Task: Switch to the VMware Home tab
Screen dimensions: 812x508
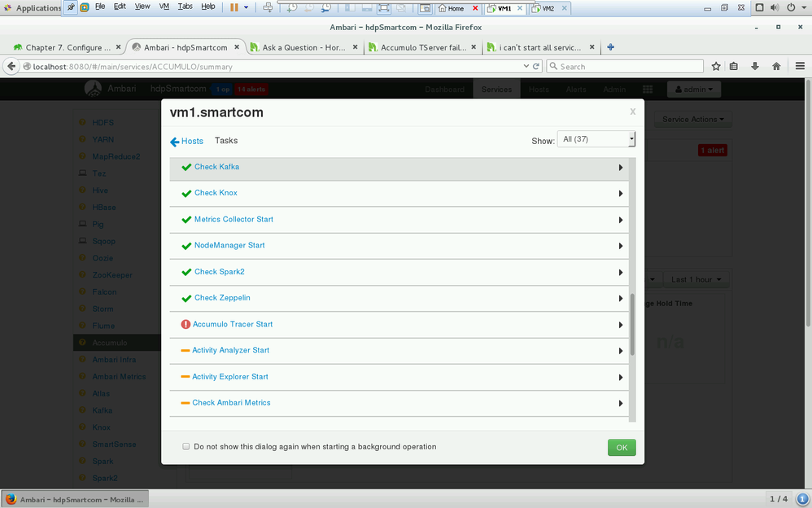Action: pyautogui.click(x=455, y=8)
